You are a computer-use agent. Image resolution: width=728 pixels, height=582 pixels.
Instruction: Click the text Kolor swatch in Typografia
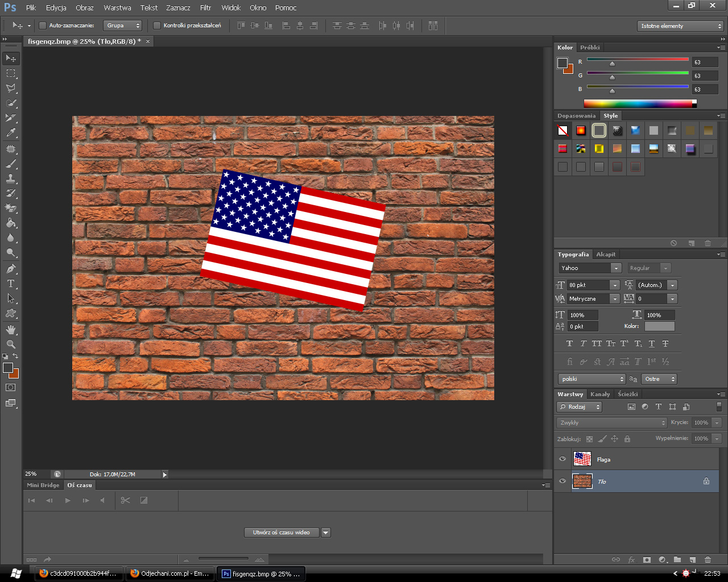click(x=659, y=326)
